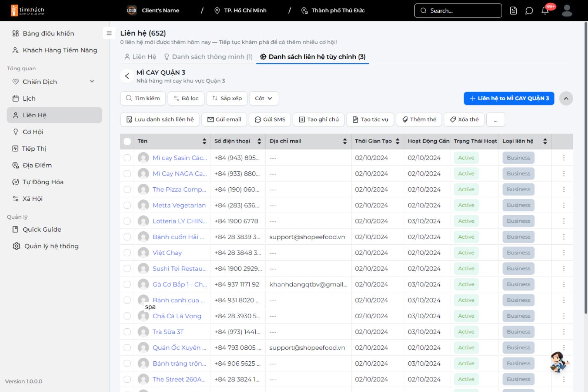Sort by Địa chỉ mail column
Viewport: 588px width, 392px height.
click(345, 141)
